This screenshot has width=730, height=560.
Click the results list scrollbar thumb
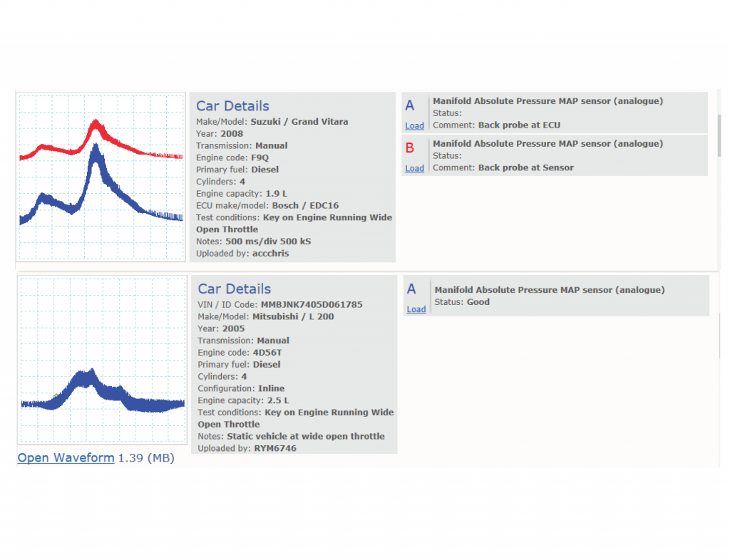(x=719, y=135)
